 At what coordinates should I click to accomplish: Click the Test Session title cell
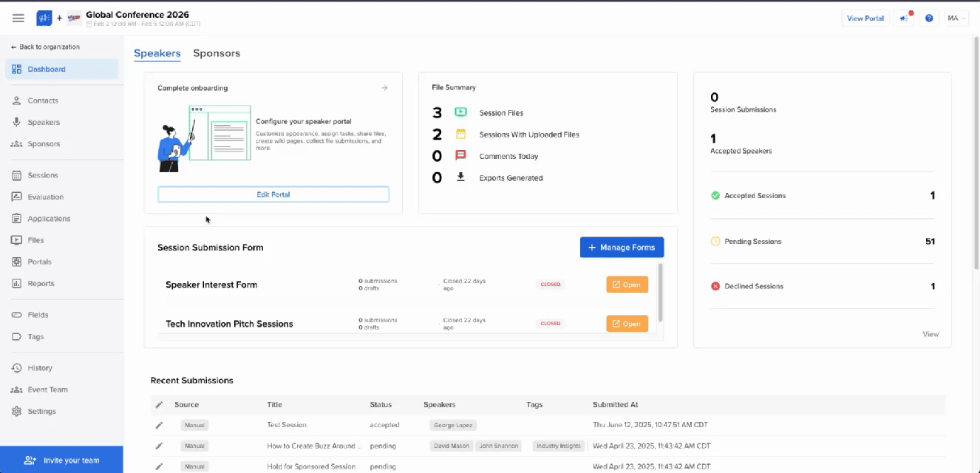point(287,425)
